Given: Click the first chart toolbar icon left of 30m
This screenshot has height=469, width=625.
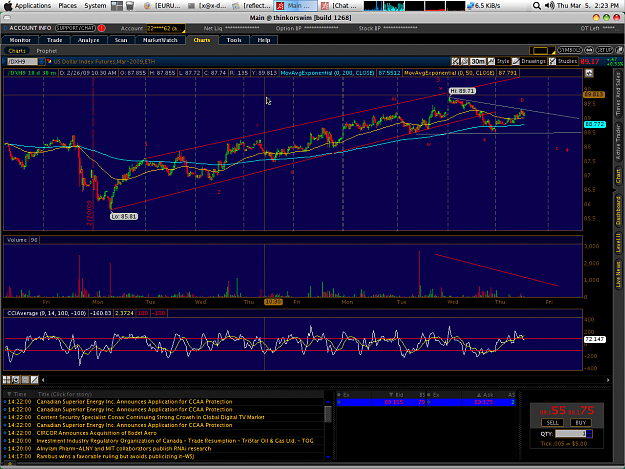Looking at the screenshot, I should pyautogui.click(x=455, y=61).
